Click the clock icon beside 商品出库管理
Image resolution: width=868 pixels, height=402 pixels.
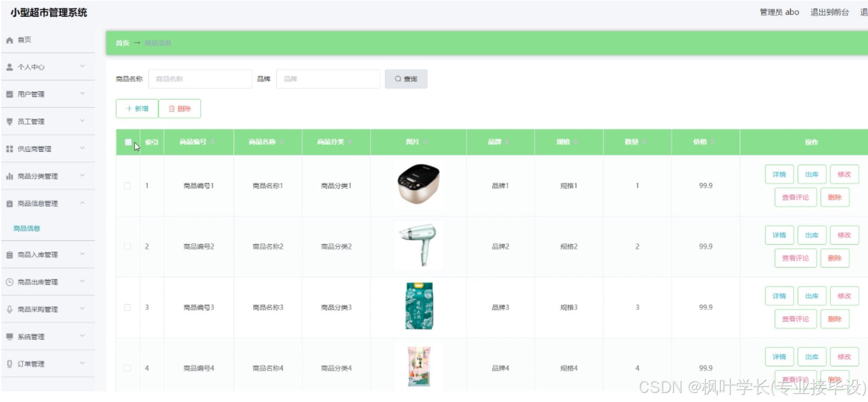(x=9, y=282)
